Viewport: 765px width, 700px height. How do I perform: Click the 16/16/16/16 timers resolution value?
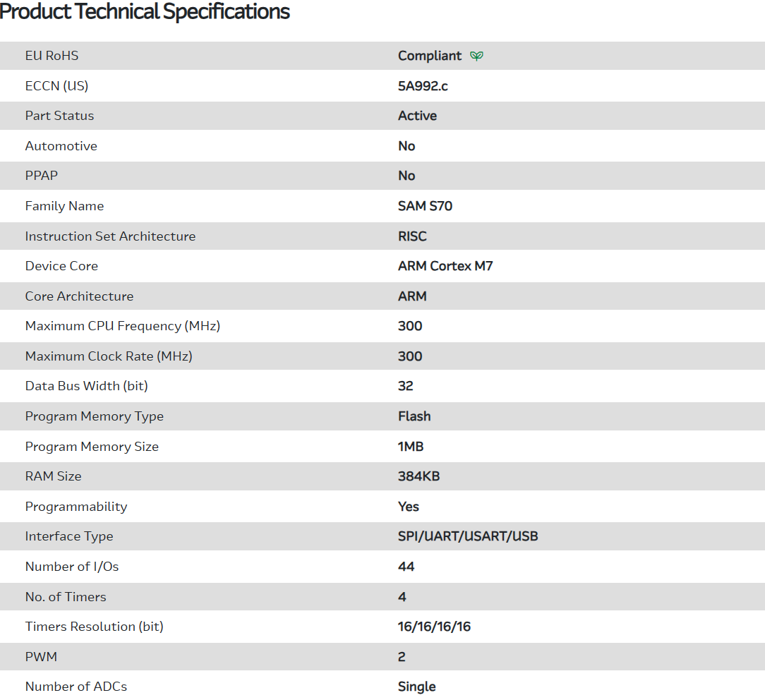point(434,627)
